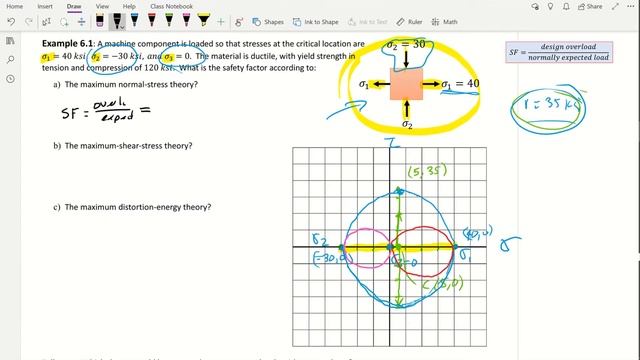Click the 'Example 6.1' heading text
640x360 pixels.
[68, 44]
